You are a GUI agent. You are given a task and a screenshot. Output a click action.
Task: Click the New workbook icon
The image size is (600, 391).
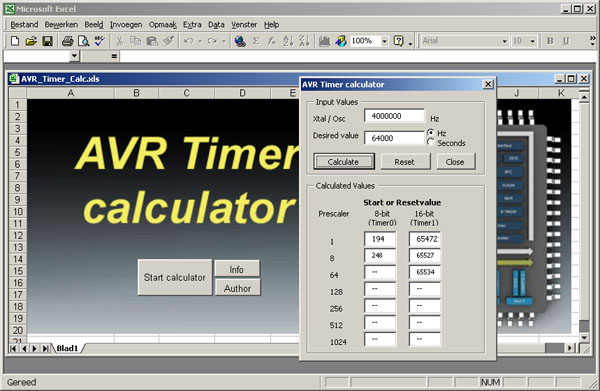coord(15,41)
